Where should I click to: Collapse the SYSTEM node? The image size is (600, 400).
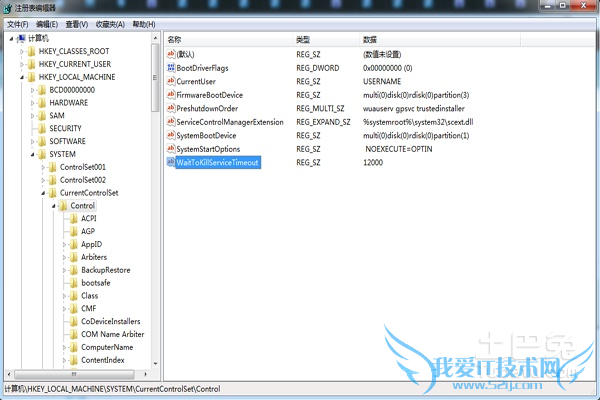tap(33, 155)
